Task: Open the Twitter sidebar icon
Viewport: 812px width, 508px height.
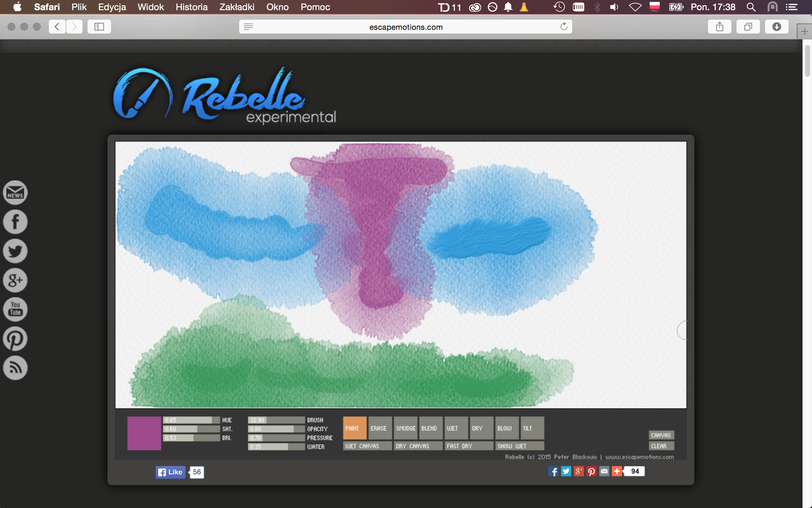Action: click(x=15, y=251)
